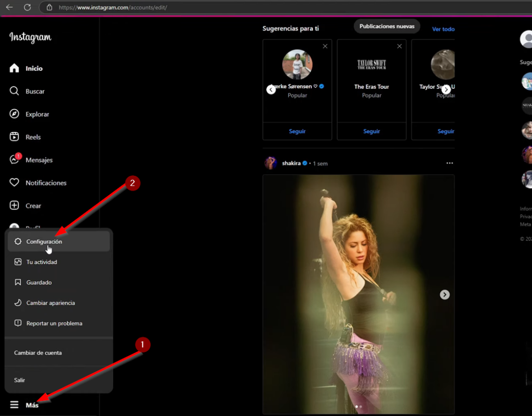Click Crear label in sidebar

(x=33, y=205)
